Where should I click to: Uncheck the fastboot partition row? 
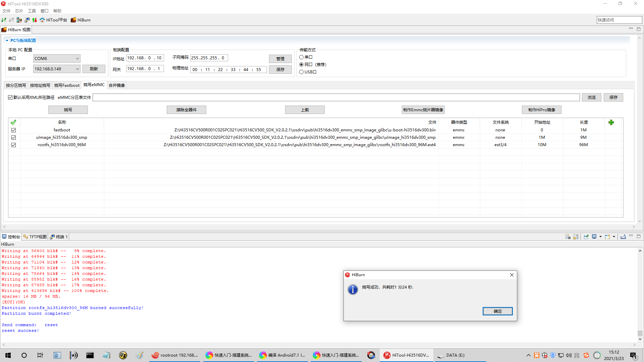[x=14, y=130]
